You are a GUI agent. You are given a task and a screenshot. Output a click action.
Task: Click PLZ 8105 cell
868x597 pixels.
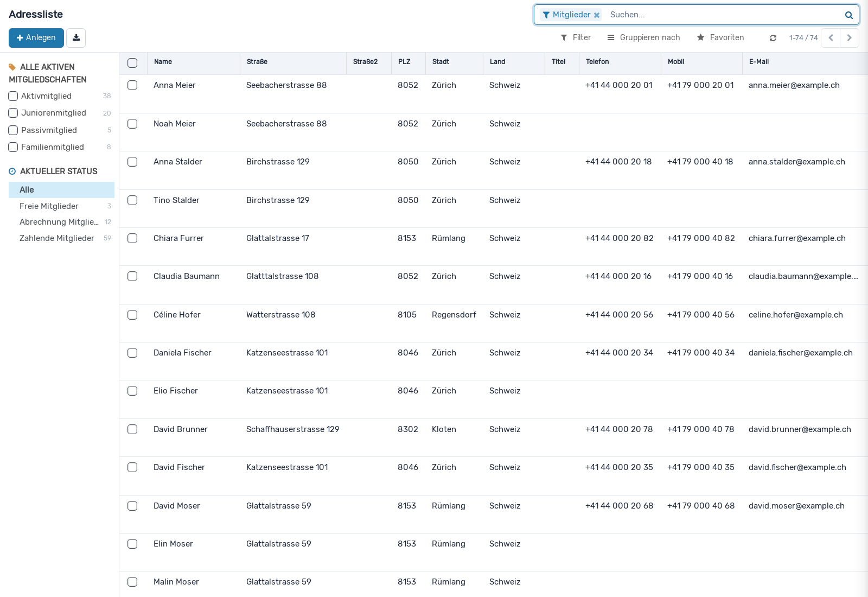coord(407,315)
